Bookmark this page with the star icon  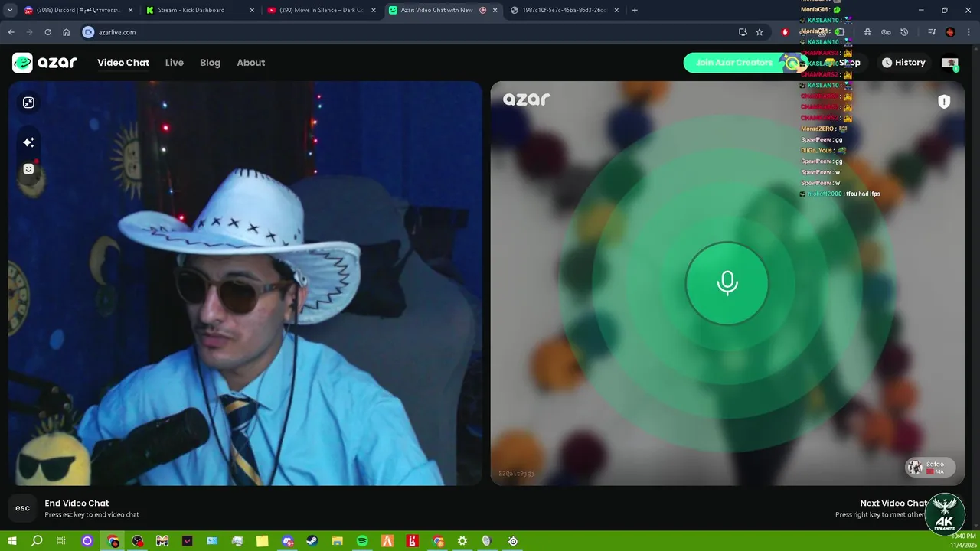tap(759, 32)
